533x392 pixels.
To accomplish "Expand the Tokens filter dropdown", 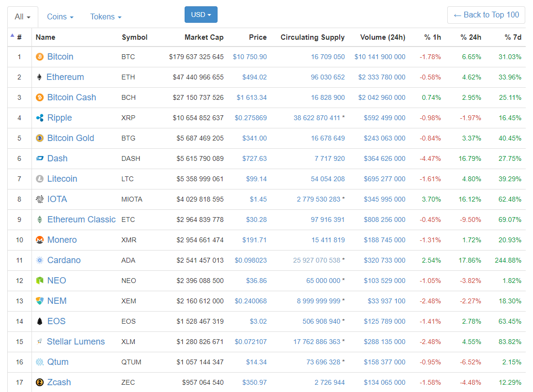I will pos(106,17).
